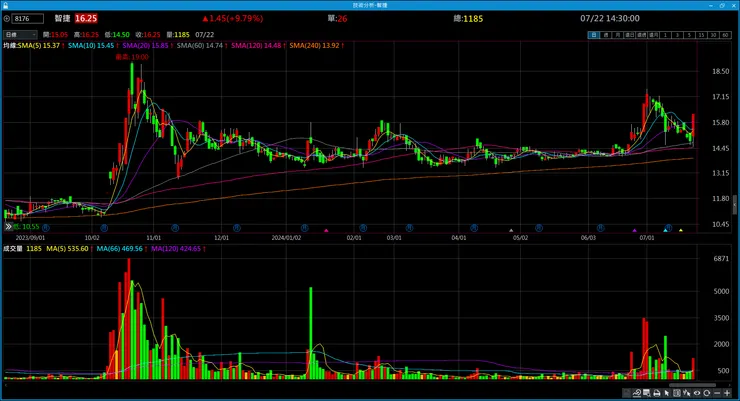Click the circled event icon near 06/03
Image resolution: width=740 pixels, height=401 pixels.
[600, 228]
